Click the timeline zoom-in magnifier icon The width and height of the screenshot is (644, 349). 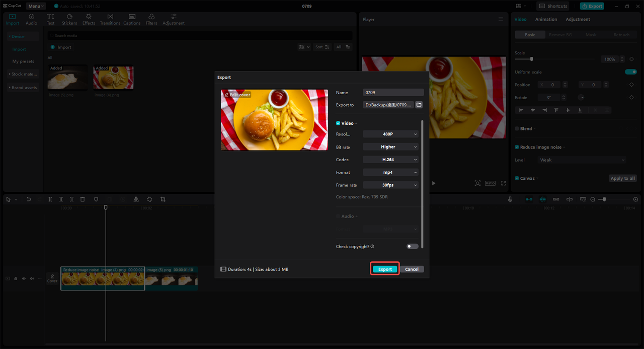[x=636, y=199]
